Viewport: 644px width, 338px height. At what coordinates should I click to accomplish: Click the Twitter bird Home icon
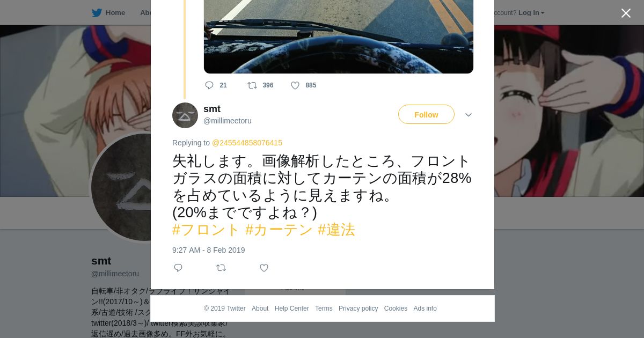coord(97,13)
